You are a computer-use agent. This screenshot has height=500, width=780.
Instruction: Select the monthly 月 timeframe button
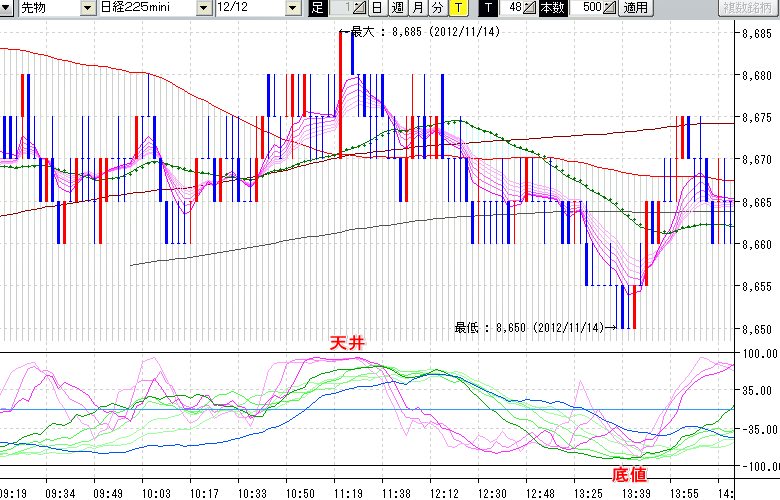pyautogui.click(x=417, y=8)
